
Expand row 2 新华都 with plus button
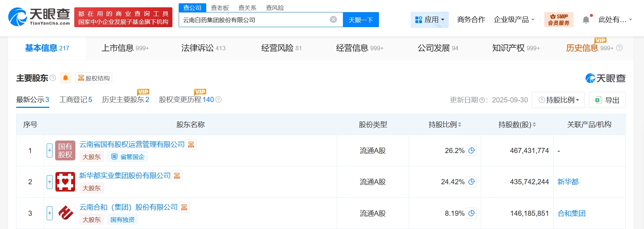click(x=50, y=182)
